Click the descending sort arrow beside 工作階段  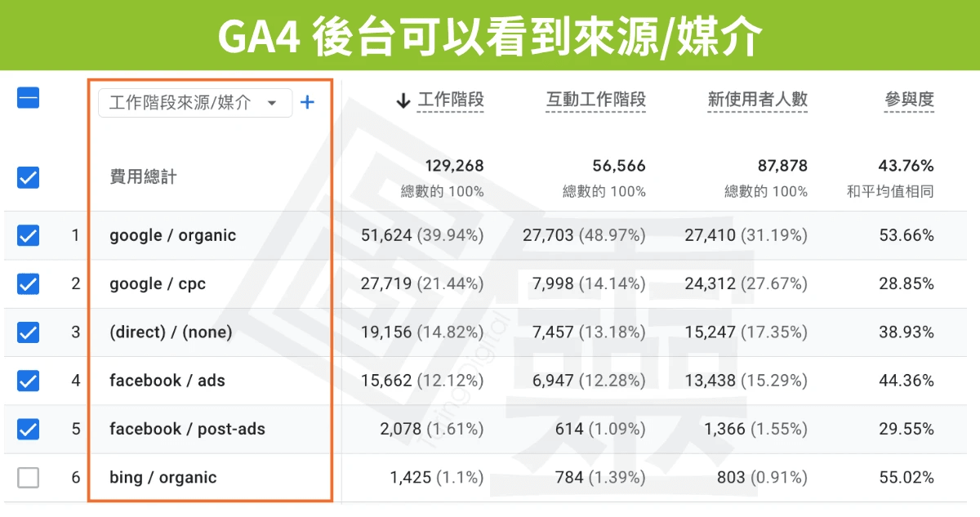(402, 100)
